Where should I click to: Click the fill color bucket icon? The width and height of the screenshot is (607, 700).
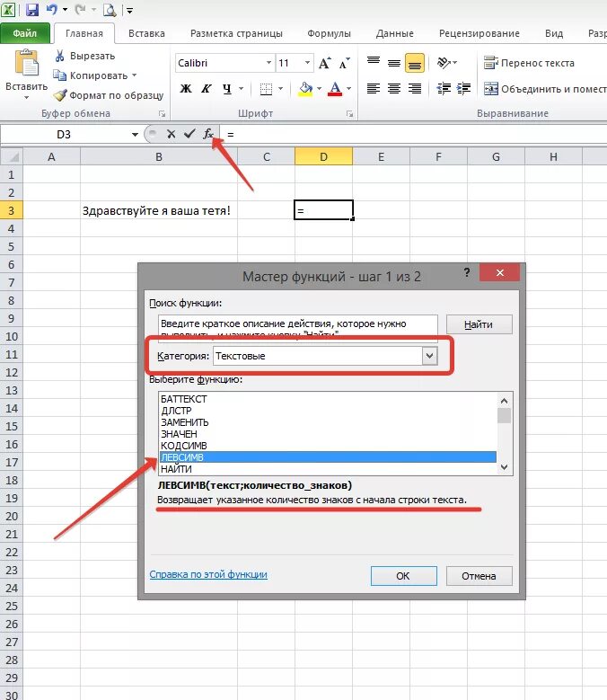pos(305,88)
